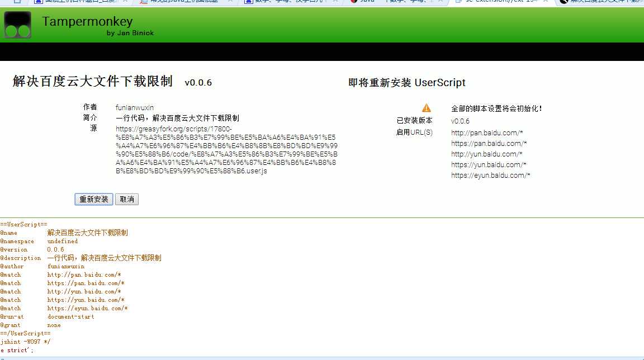Viewport: 644px width, 360px height.
Task: Click the jshint -W097 comment line
Action: coord(26,342)
